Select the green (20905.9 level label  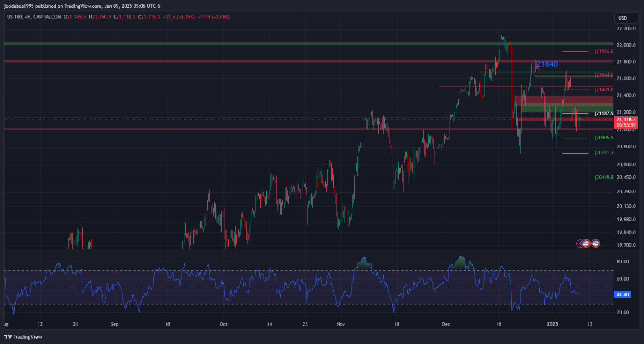604,138
